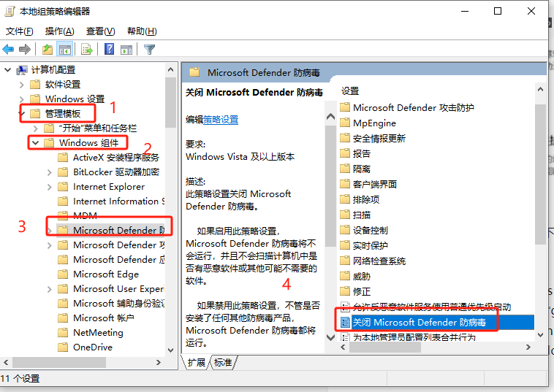
Task: Select the 修正 folder row
Action: pyautogui.click(x=362, y=291)
